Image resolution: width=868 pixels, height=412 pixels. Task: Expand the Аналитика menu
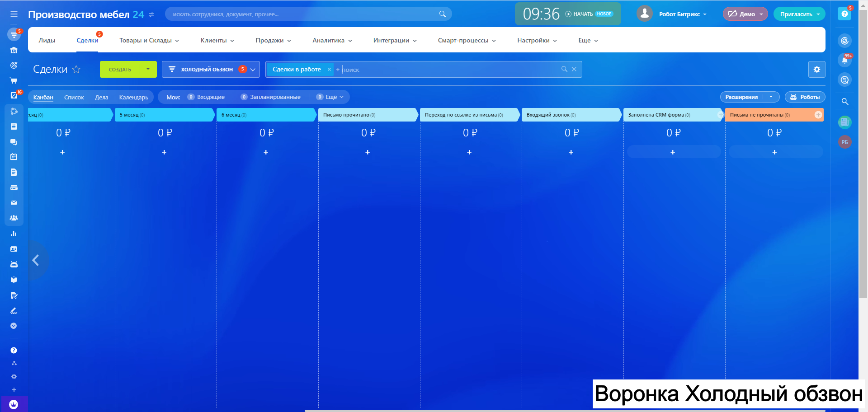coord(332,41)
